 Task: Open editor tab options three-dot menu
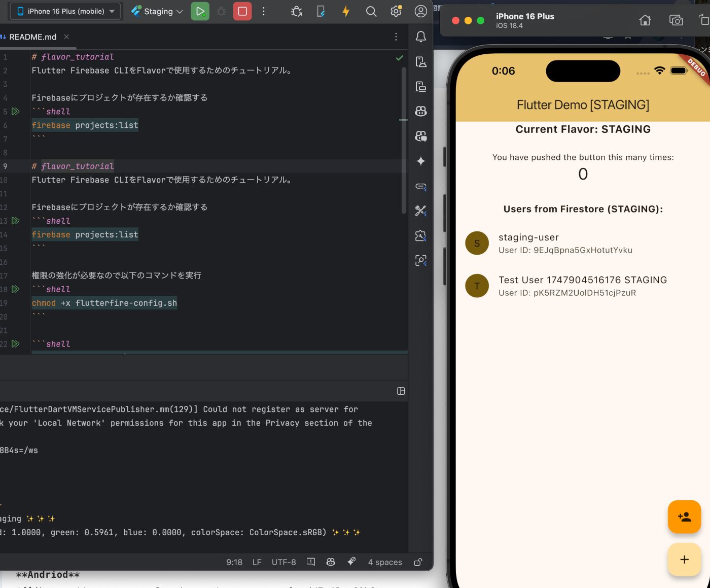pos(396,37)
